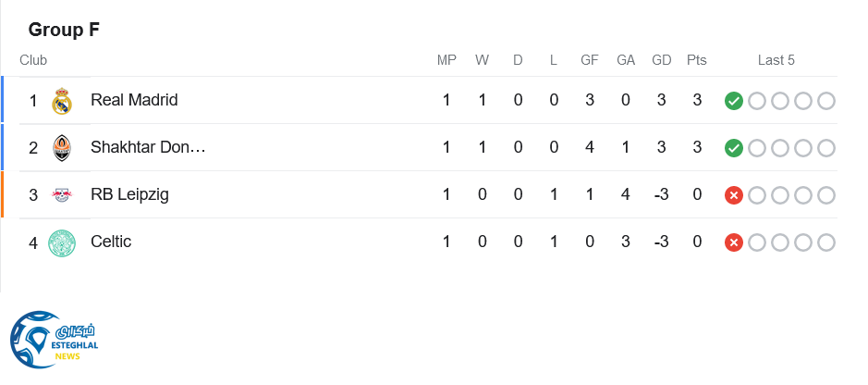Click the Celtic club crest
Viewport: 868px width, 385px height.
tap(62, 242)
